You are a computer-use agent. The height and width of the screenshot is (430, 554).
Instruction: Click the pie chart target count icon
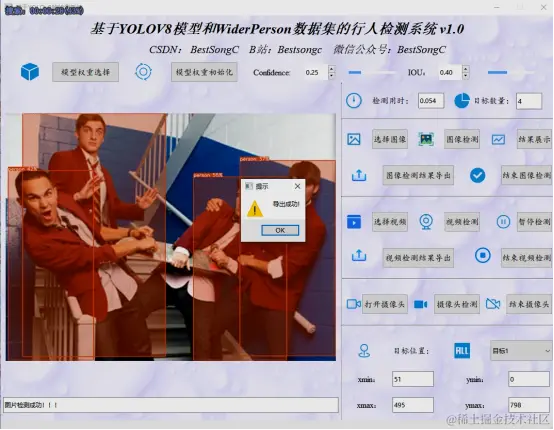click(x=462, y=101)
